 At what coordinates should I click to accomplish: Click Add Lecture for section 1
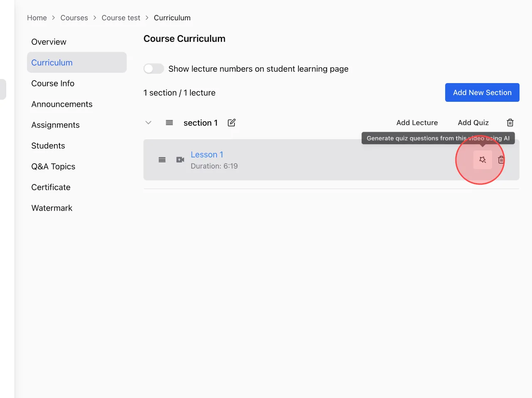pos(417,123)
